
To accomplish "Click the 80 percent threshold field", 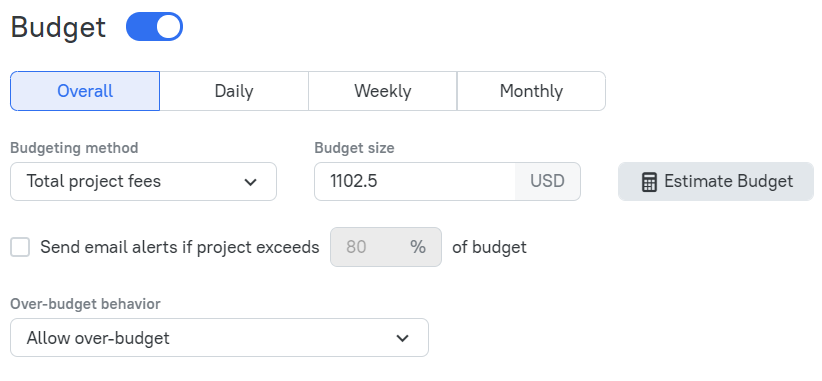I will pos(386,247).
